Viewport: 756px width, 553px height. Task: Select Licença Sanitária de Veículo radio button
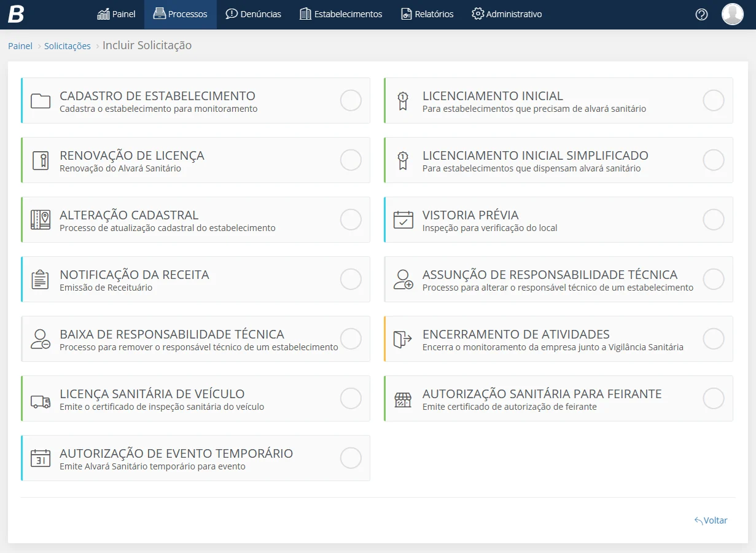tap(351, 398)
